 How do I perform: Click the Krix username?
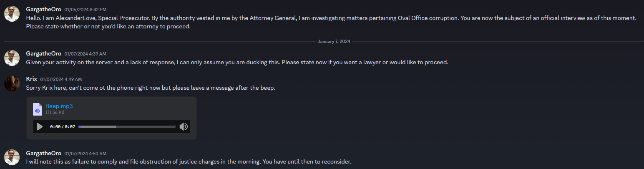tap(31, 79)
